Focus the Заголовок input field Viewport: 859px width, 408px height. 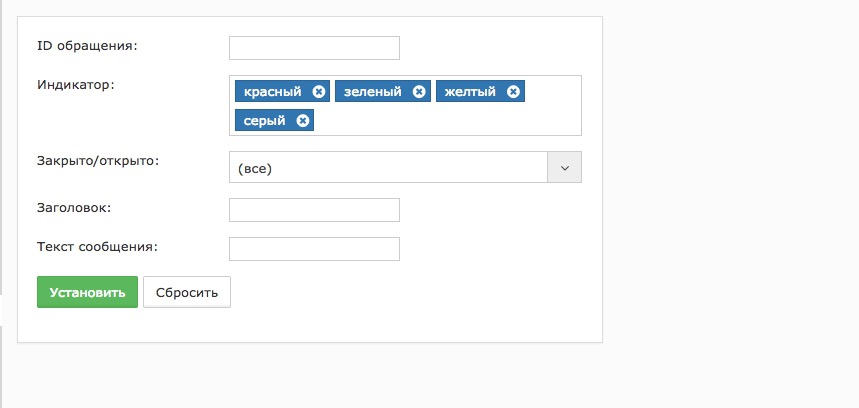[x=314, y=210]
